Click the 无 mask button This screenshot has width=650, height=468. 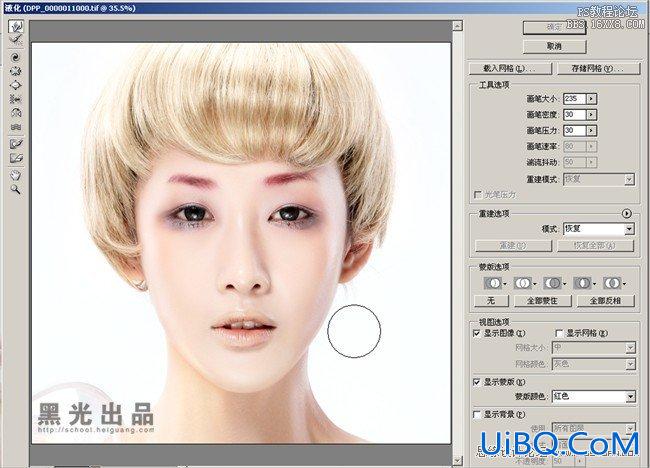coord(491,301)
